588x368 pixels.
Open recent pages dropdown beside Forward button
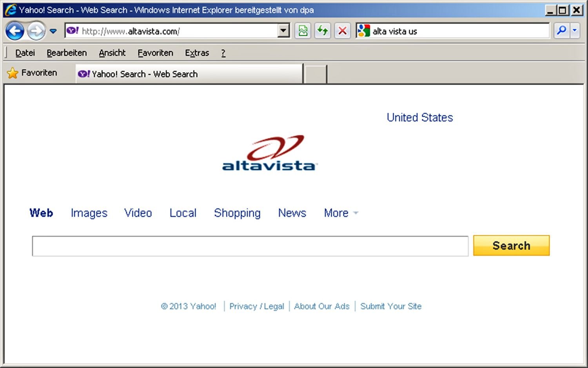coord(53,31)
